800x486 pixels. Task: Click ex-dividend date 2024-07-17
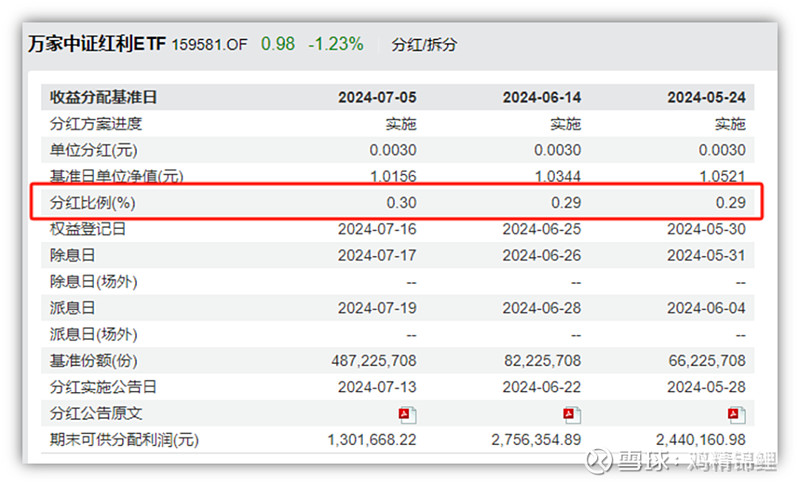(x=377, y=255)
